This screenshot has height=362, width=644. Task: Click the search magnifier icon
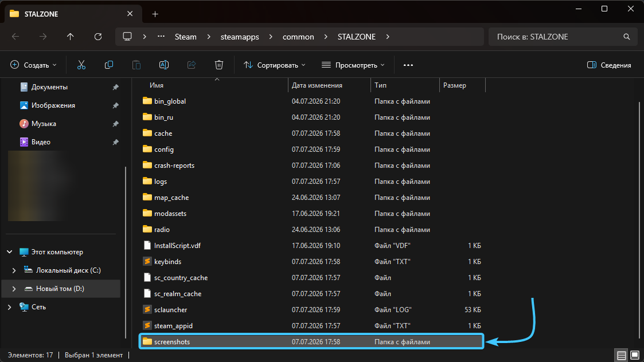tap(626, 37)
